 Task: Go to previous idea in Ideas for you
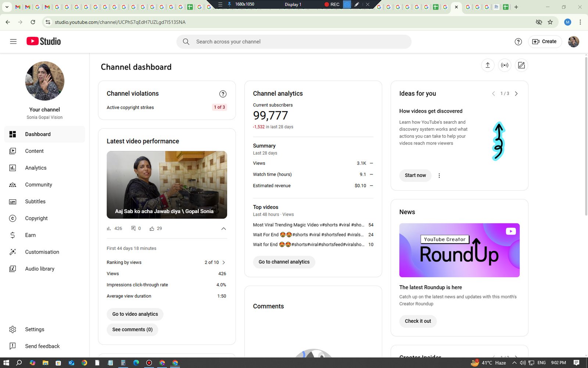493,93
